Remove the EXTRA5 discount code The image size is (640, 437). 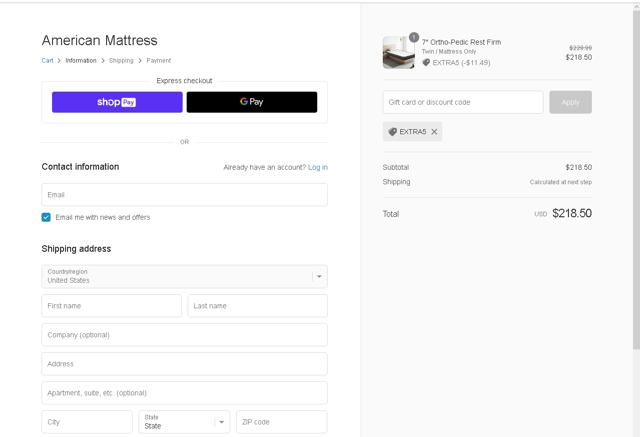pyautogui.click(x=434, y=131)
